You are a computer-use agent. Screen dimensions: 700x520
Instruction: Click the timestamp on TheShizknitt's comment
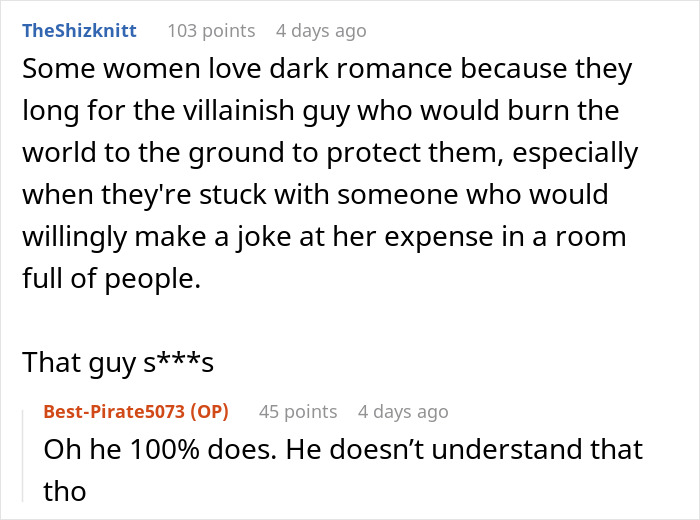pos(321,31)
